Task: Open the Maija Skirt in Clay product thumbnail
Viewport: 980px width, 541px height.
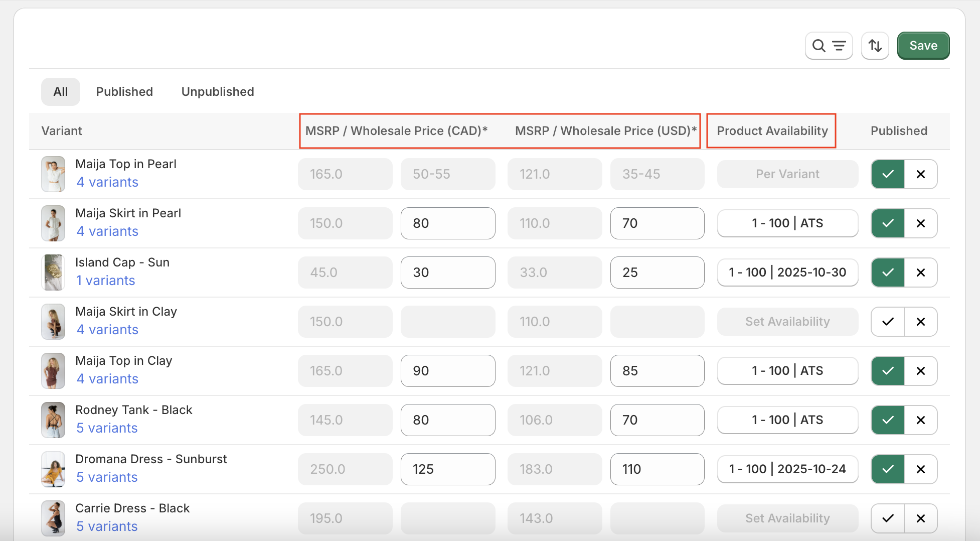Action: point(53,322)
